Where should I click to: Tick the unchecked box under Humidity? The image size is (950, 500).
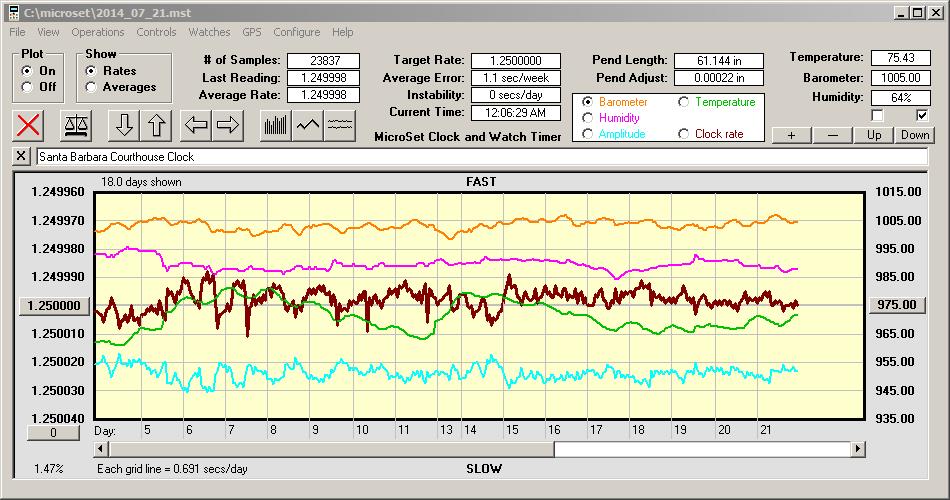point(877,115)
